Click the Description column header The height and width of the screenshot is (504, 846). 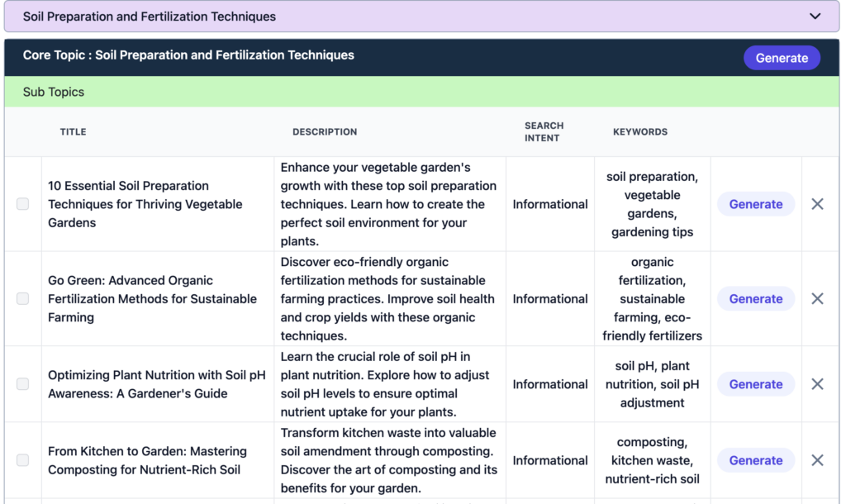point(325,132)
